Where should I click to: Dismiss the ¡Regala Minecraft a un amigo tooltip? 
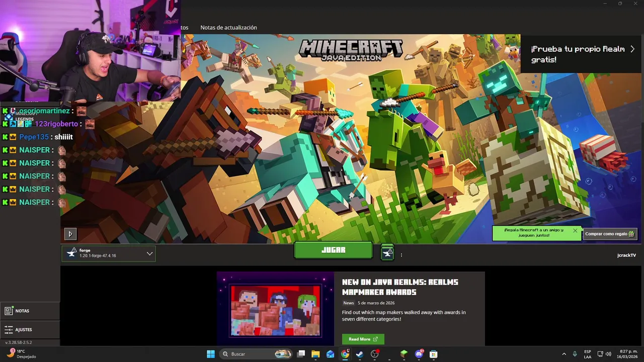pos(575,231)
